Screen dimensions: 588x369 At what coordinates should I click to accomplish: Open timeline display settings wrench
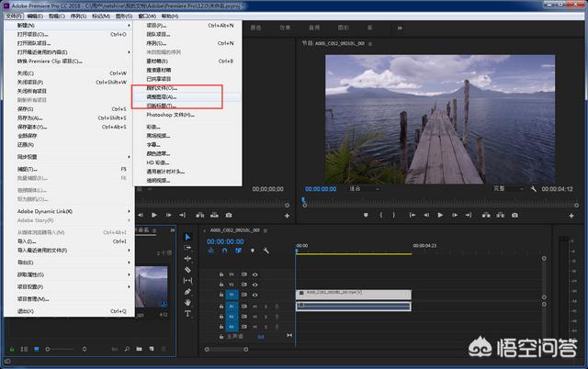[x=266, y=251]
